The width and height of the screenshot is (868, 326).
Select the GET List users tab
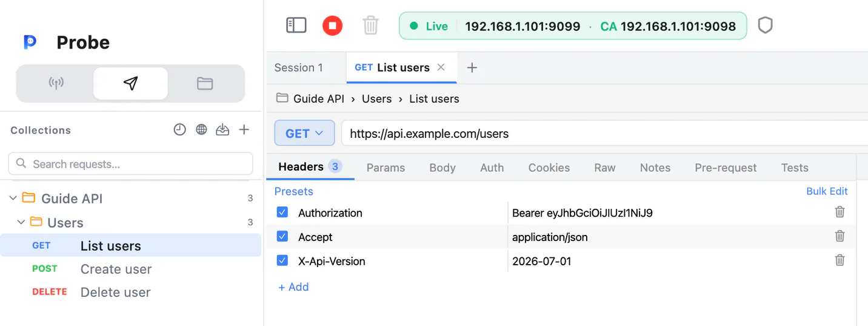pos(401,67)
